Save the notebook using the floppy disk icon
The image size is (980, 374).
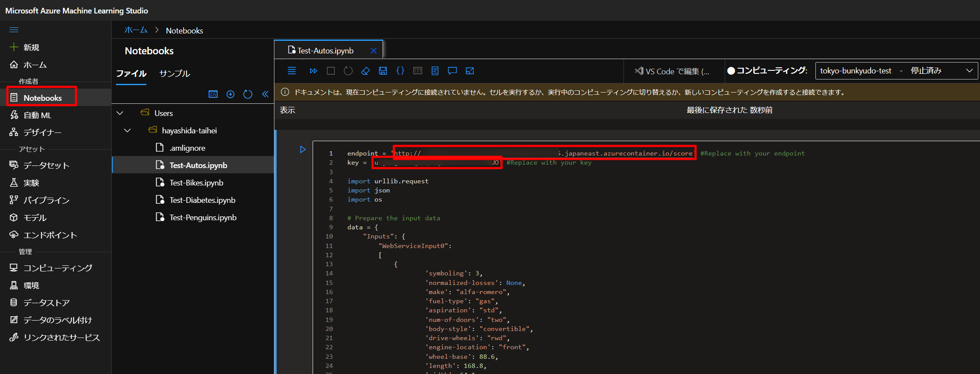pyautogui.click(x=383, y=71)
